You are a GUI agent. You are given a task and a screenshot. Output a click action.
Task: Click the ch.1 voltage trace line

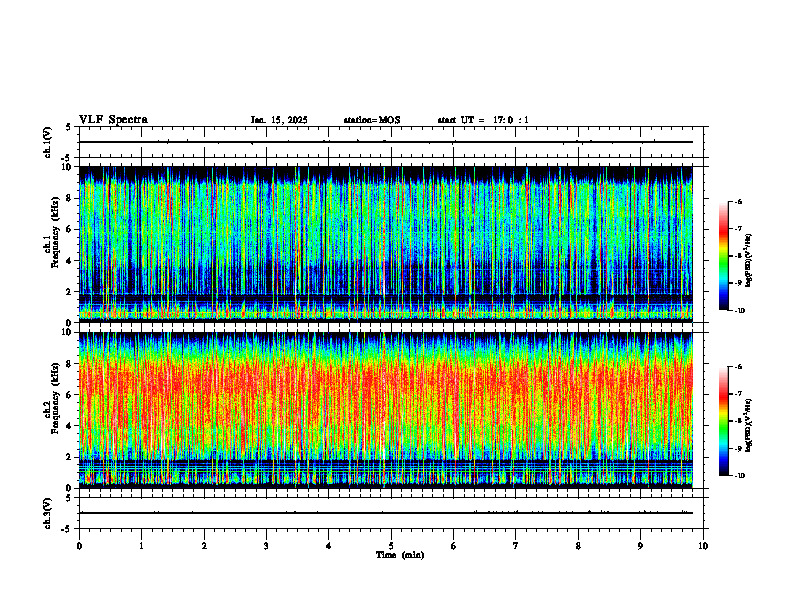[x=386, y=142]
